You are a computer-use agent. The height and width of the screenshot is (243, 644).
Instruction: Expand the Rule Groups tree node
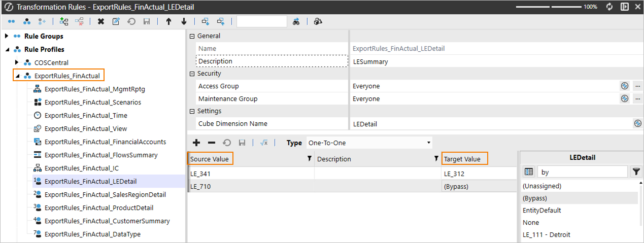pyautogui.click(x=7, y=37)
